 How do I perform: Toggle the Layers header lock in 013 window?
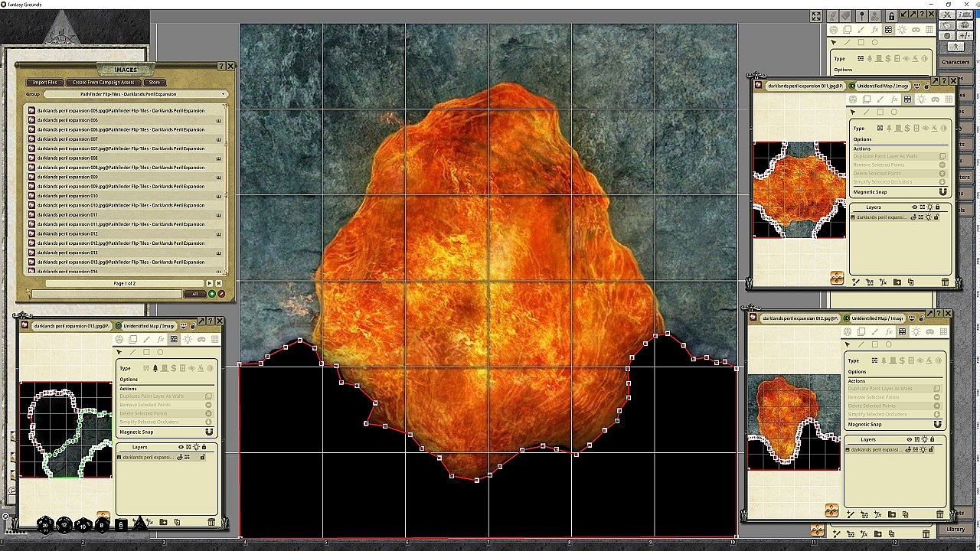(x=204, y=447)
